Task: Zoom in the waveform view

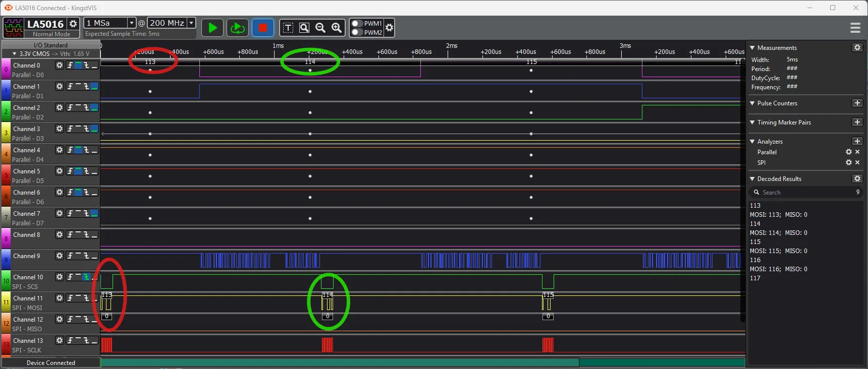Action: click(337, 28)
